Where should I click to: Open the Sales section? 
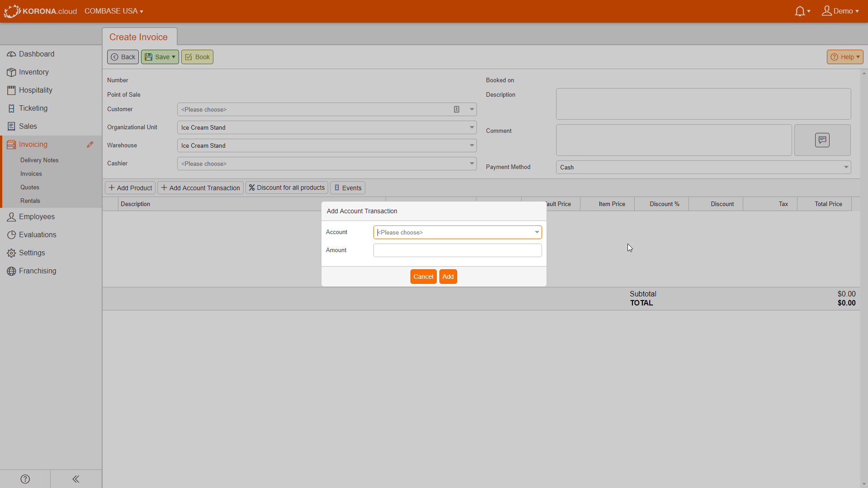51,127
